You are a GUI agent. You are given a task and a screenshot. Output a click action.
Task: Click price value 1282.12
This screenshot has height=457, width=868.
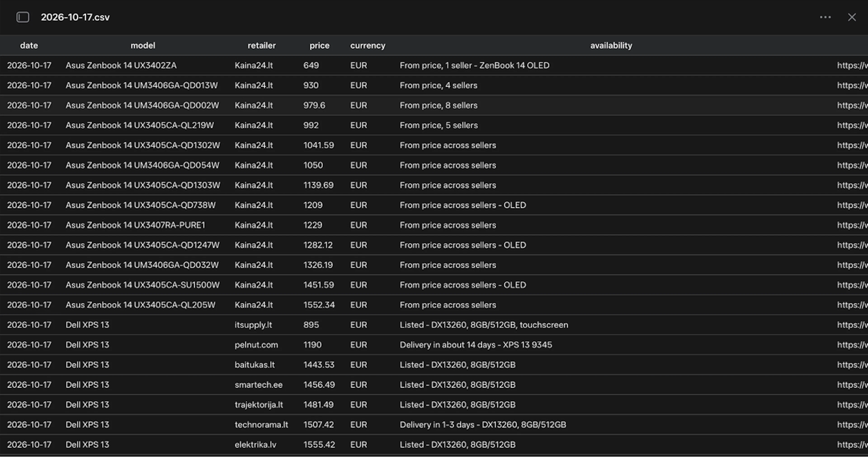click(318, 245)
